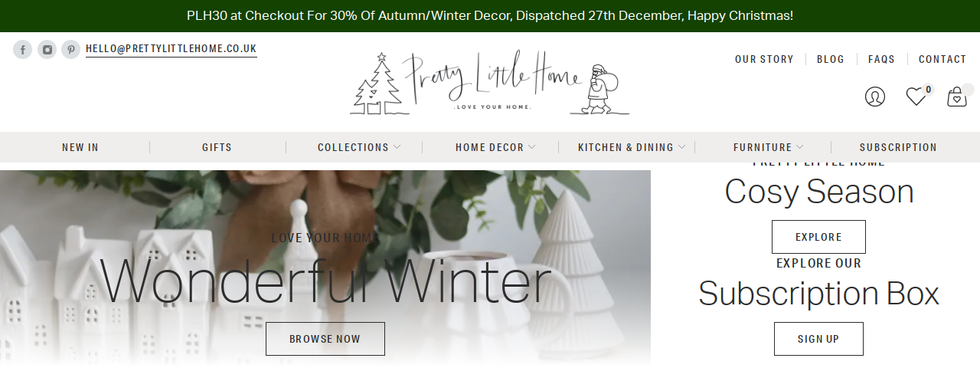Screen dimensions: 980x368
Task: Click the Pretty Little Home logo
Action: 490,83
